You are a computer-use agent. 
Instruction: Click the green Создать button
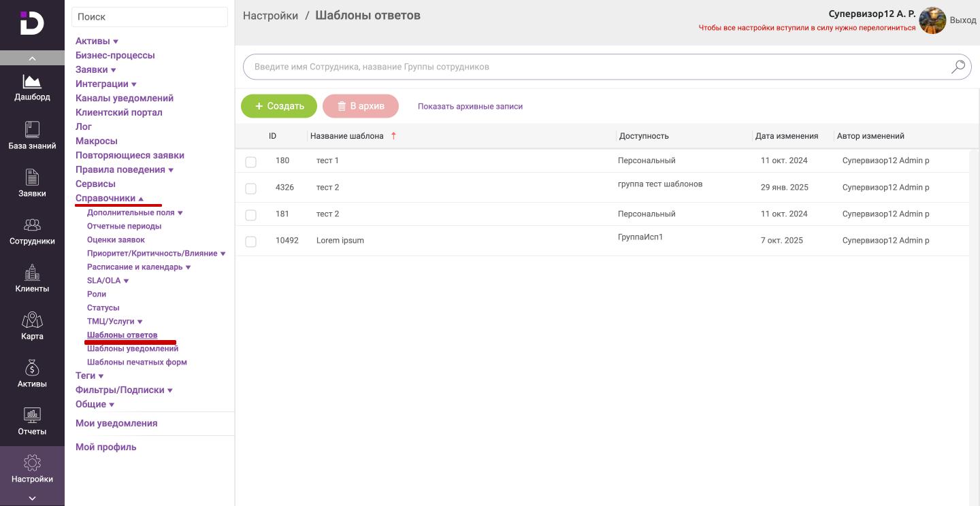coord(279,106)
